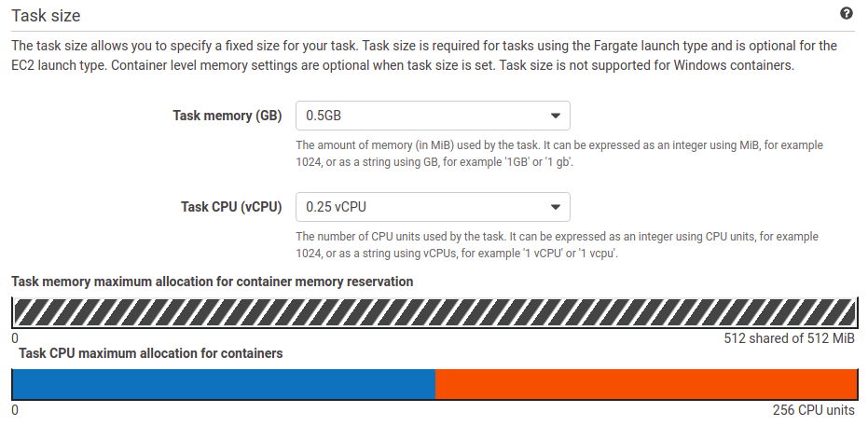Click the "Task CPU maximum allocation for containers" heading
This screenshot has width=868, height=426.
[151, 353]
